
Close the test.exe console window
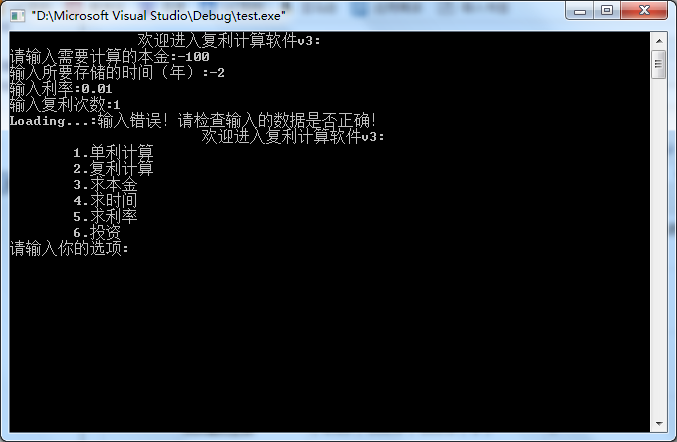coord(644,10)
